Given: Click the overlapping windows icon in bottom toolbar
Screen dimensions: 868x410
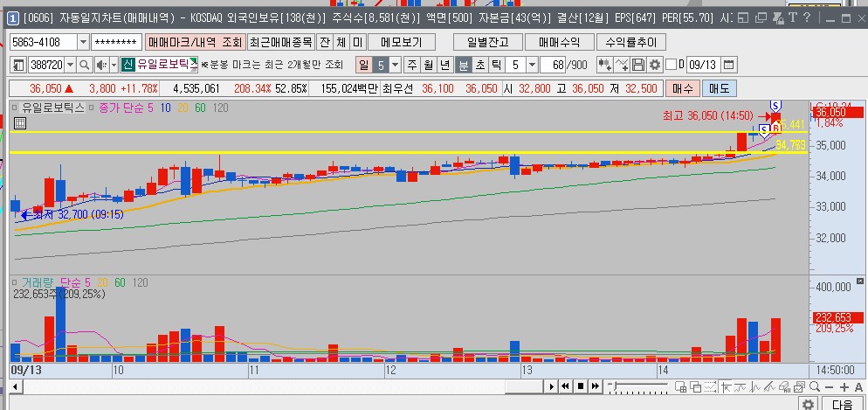Looking at the screenshot, I should pos(695,386).
